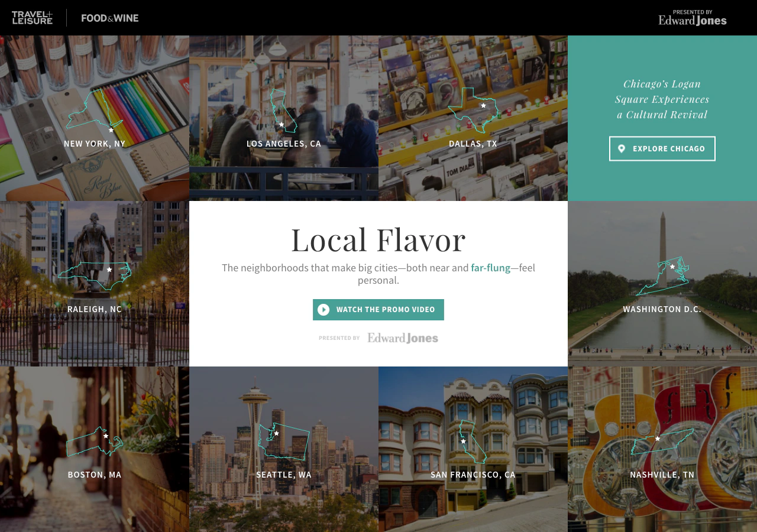Watch the promo video

[378, 310]
